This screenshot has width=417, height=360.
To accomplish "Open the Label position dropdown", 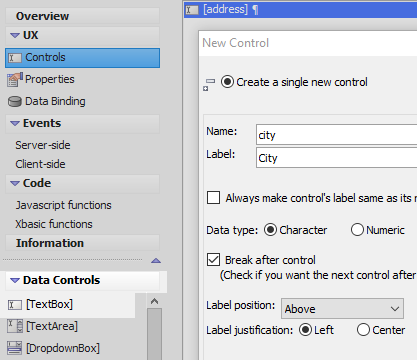I will (342, 309).
